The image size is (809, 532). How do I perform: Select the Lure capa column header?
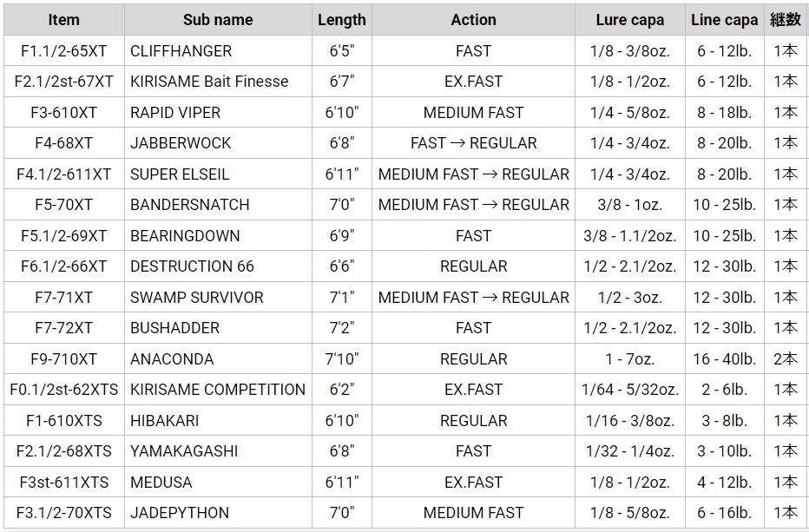pos(630,20)
